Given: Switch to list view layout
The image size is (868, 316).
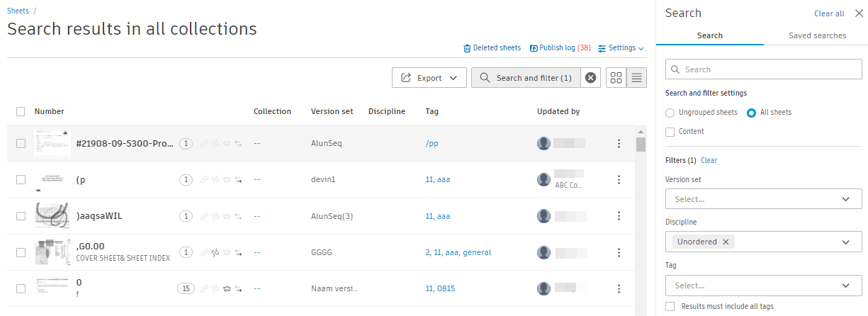Looking at the screenshot, I should point(636,78).
